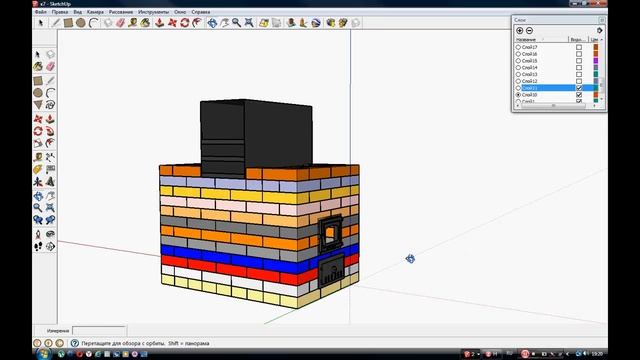Viewport: 640px width, 360px height.
Task: Make Слой12 the active layer radio
Action: 518,81
